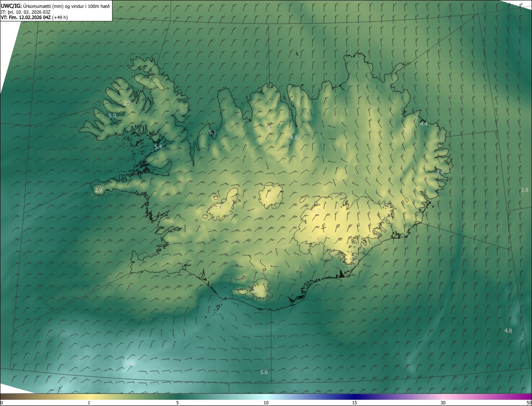Click the 5 tick on the color scale
532x406 pixels.
pos(177,403)
